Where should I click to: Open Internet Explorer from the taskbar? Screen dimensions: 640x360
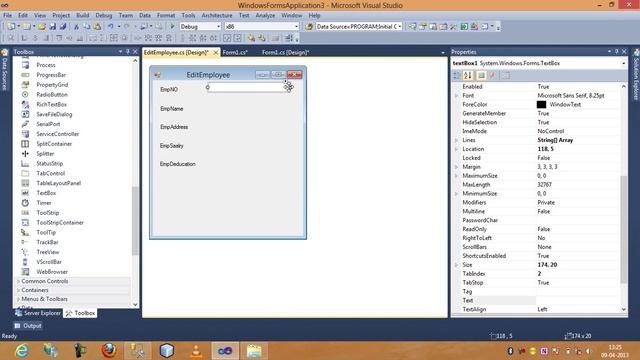tap(22, 351)
